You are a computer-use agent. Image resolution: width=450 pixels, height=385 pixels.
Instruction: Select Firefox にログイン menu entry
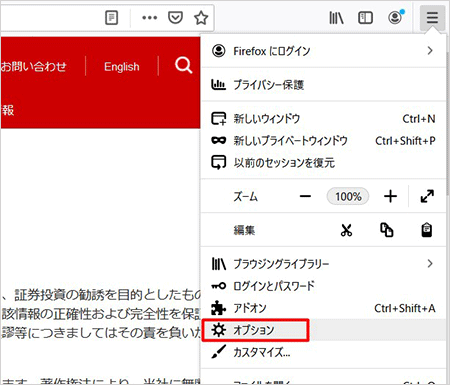coord(323,51)
